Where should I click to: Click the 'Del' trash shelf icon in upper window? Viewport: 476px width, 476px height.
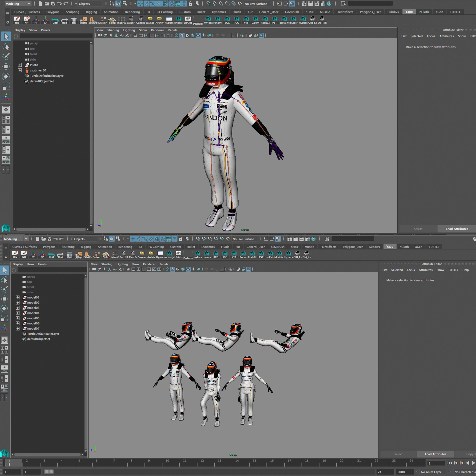click(x=74, y=19)
